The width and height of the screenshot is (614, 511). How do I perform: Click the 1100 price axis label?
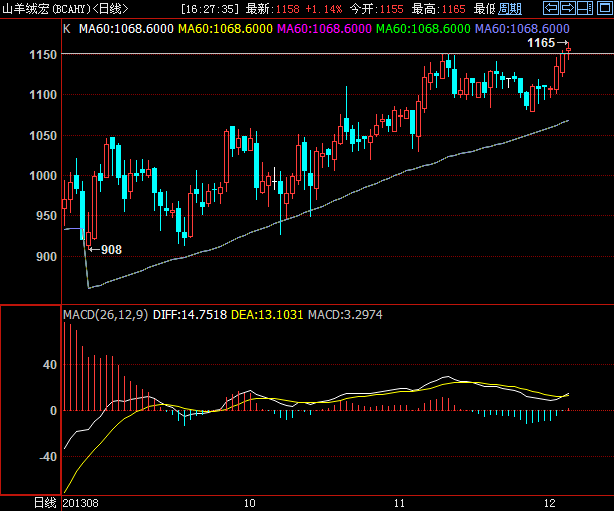coord(43,95)
